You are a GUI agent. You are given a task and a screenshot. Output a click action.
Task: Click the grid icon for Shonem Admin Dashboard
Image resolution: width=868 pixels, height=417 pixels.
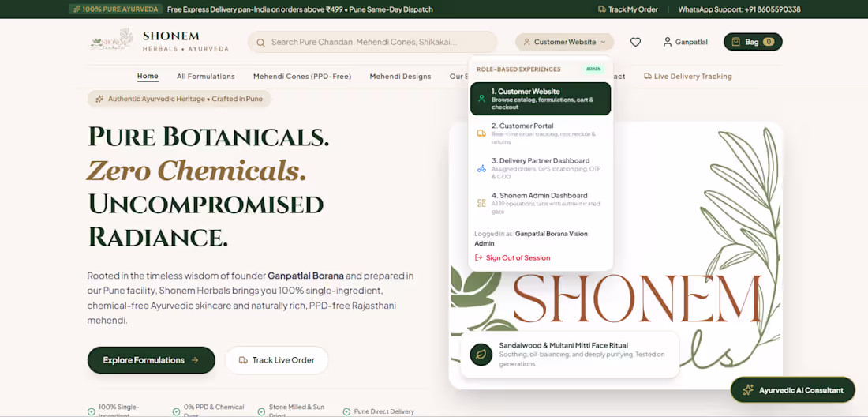coord(481,203)
